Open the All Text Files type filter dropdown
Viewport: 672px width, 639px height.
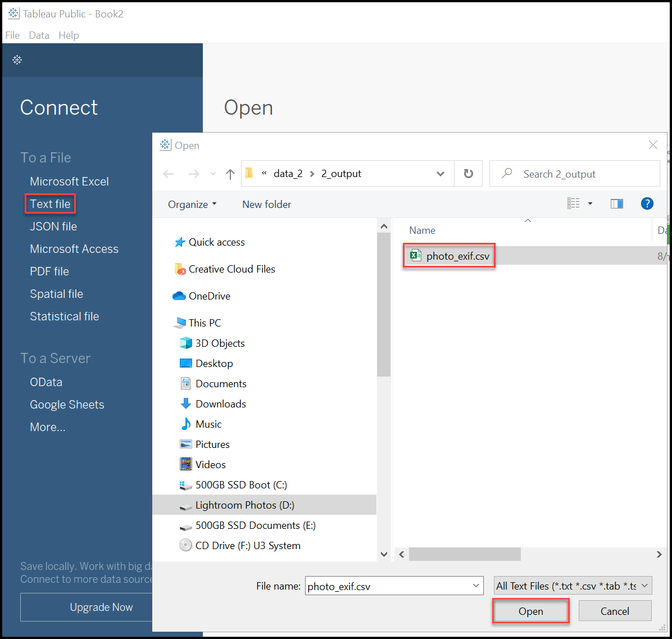coord(573,586)
